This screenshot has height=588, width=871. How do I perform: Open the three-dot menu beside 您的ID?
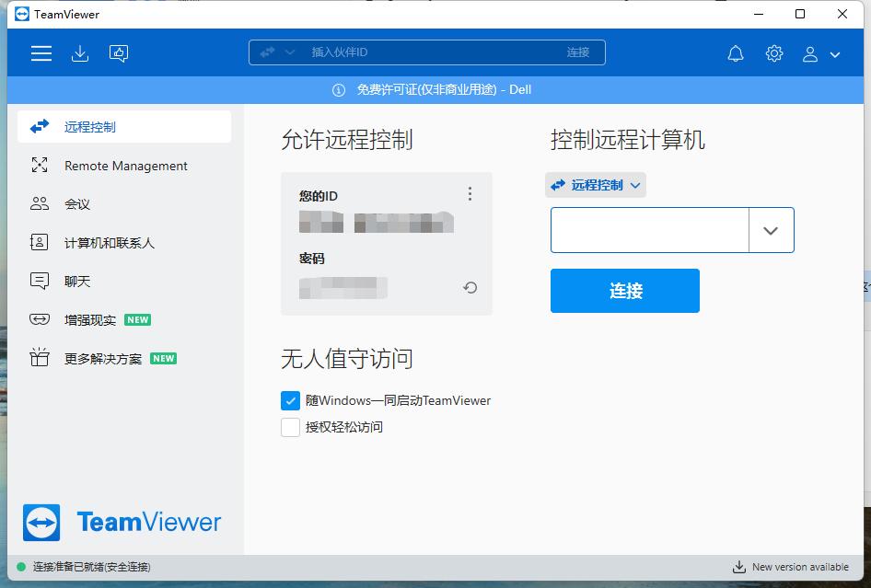pyautogui.click(x=470, y=194)
